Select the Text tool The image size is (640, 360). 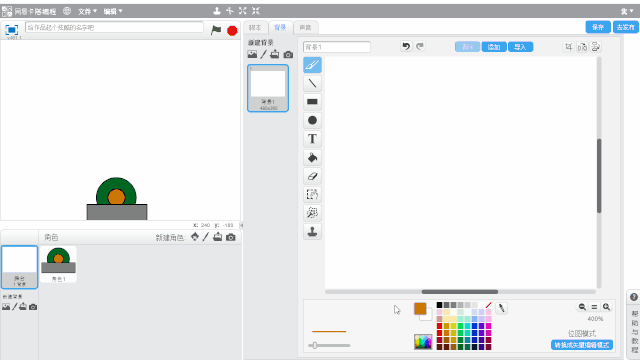312,139
